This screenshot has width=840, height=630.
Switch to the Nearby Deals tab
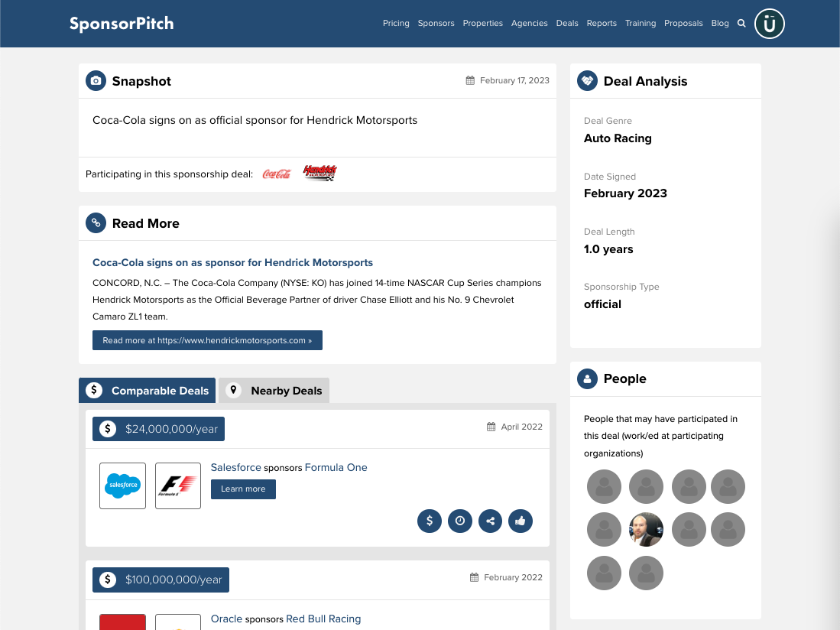[x=274, y=391]
